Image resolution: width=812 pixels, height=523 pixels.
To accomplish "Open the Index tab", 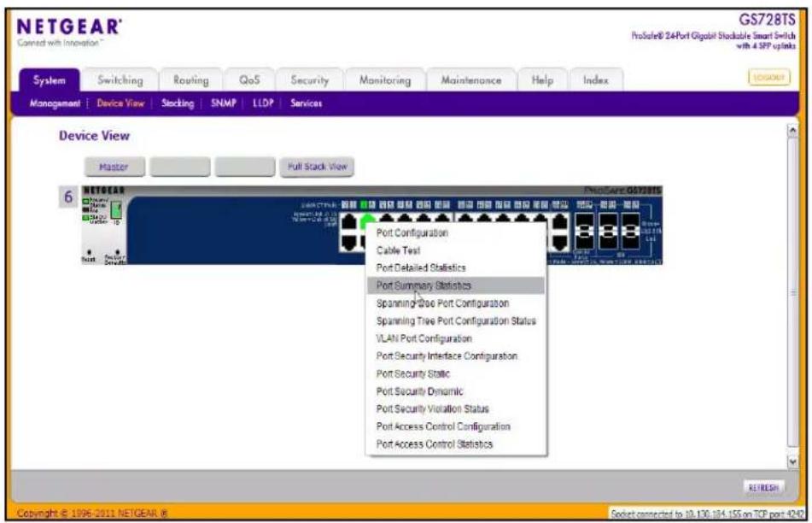I will coord(595,80).
